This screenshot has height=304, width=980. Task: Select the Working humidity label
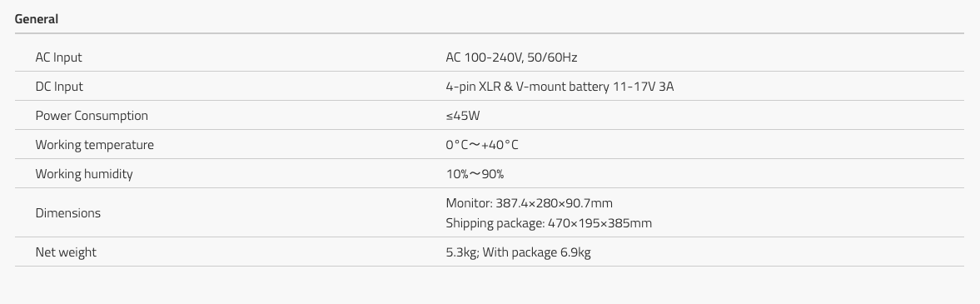[84, 174]
